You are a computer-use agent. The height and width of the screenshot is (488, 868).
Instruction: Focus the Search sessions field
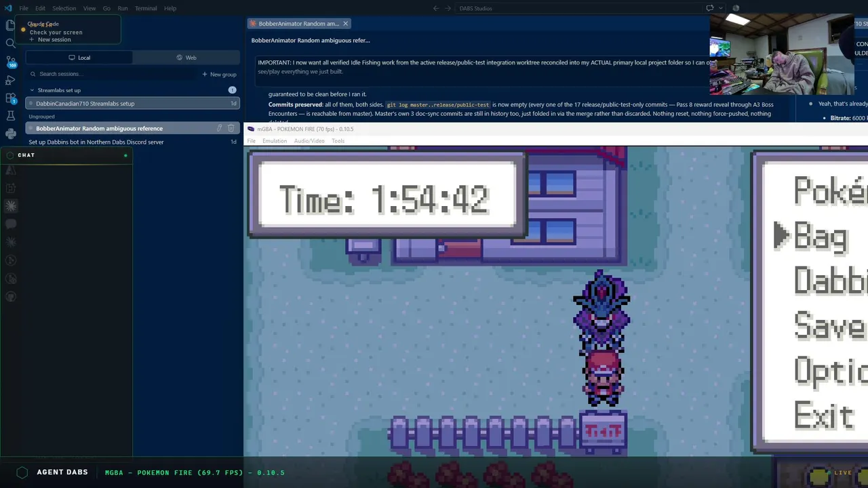112,74
